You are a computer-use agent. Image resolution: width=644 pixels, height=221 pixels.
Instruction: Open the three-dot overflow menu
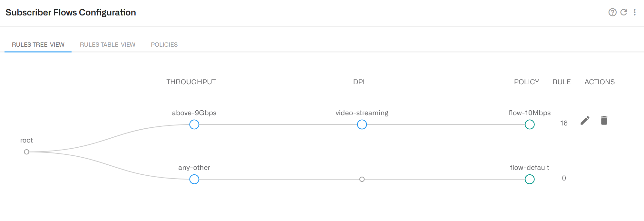[x=635, y=12]
